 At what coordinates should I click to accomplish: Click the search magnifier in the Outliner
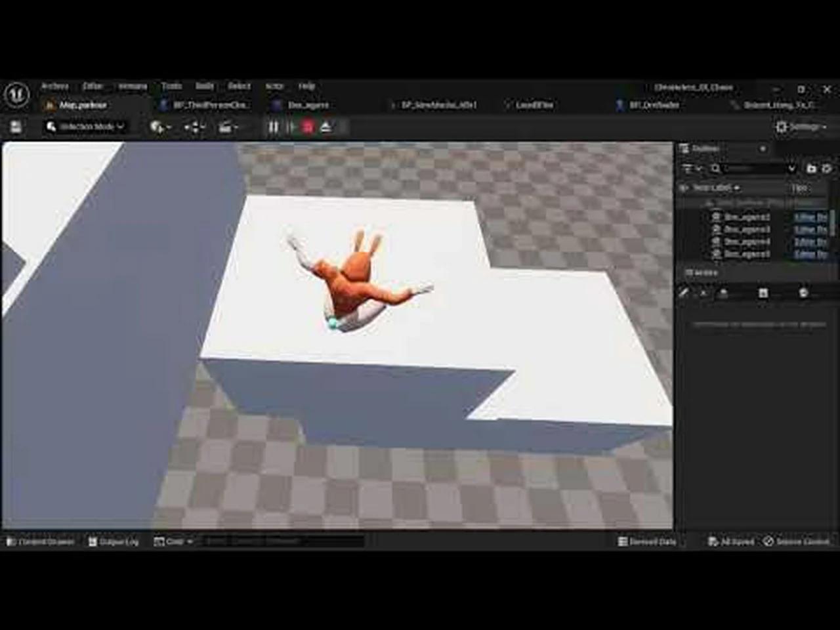point(714,169)
